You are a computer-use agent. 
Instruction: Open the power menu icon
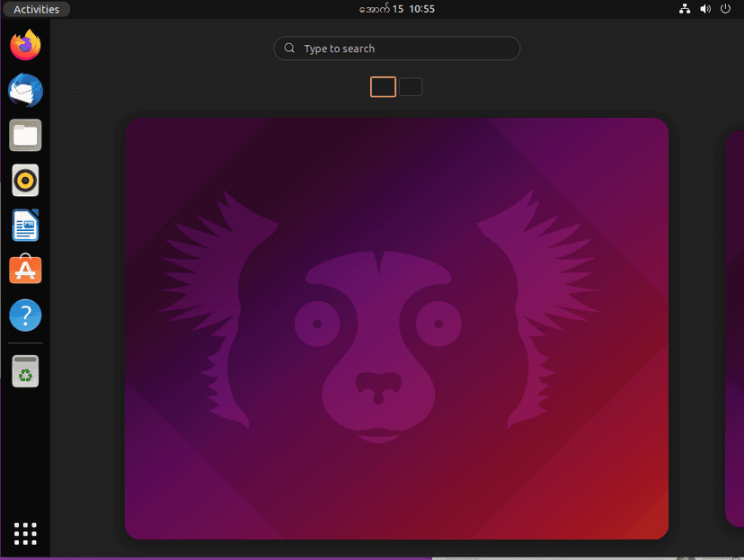coord(725,9)
